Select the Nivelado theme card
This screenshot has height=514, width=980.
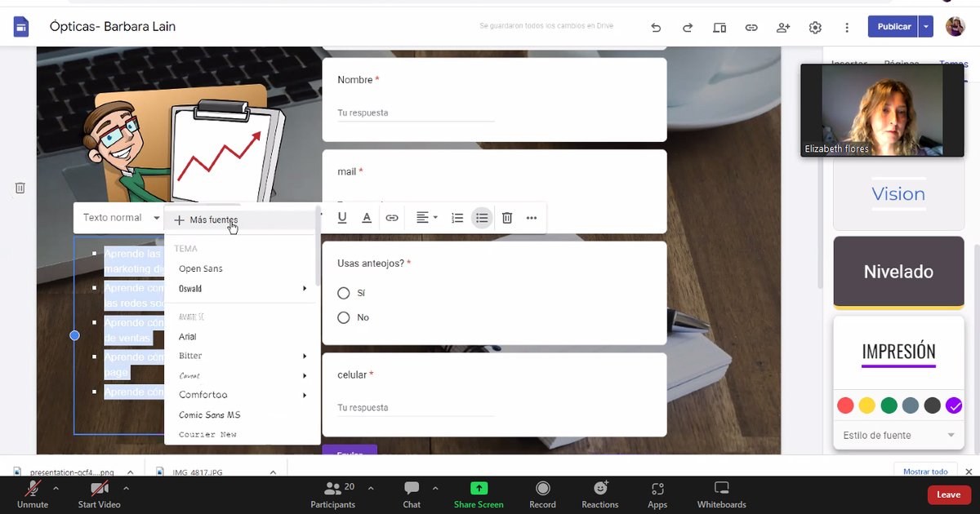pos(898,273)
